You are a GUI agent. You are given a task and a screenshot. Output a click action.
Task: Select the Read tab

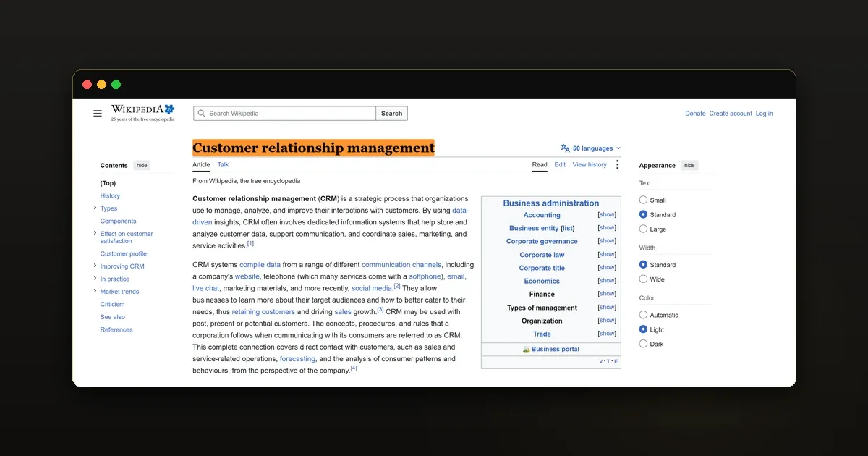pyautogui.click(x=540, y=165)
